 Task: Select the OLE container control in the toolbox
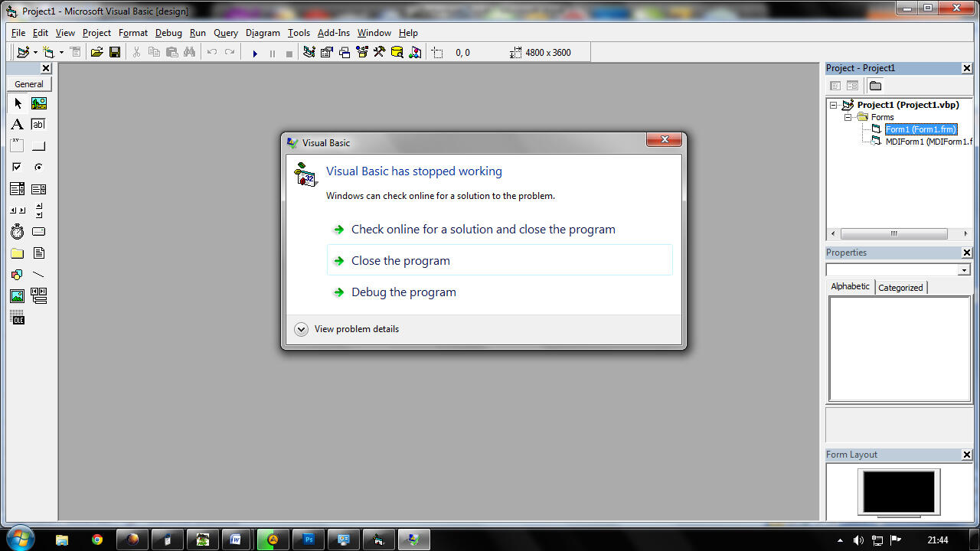pyautogui.click(x=18, y=318)
